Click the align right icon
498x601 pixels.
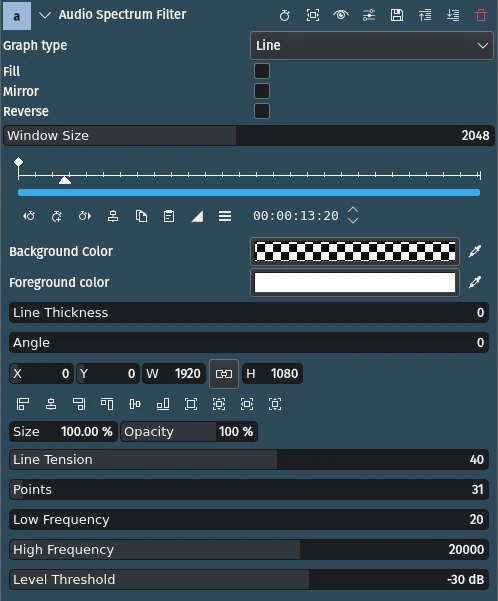pos(79,404)
